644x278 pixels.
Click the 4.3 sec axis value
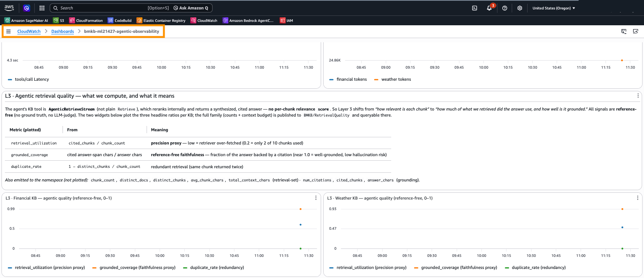12,60
